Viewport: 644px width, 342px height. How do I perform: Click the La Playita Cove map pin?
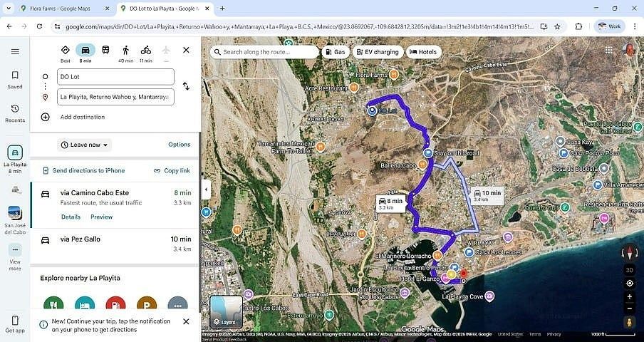click(489, 296)
